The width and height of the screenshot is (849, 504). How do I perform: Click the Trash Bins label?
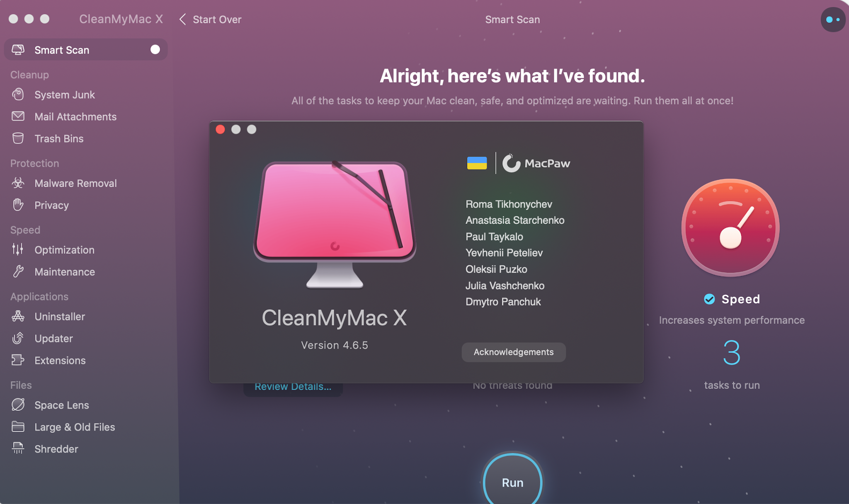coord(59,139)
